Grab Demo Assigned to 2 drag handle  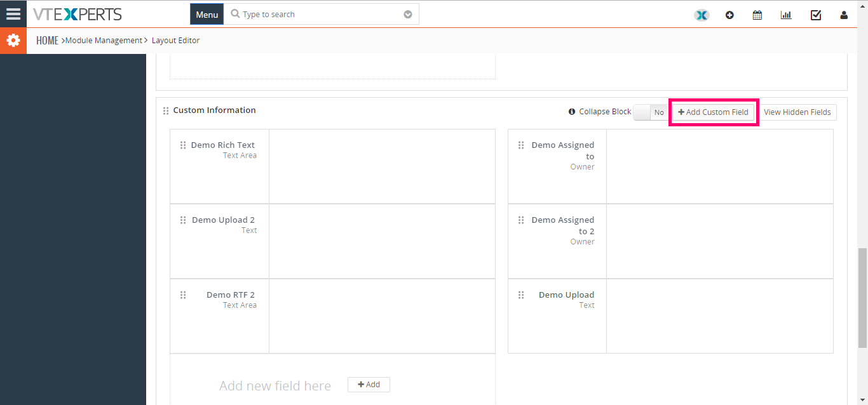pyautogui.click(x=521, y=220)
